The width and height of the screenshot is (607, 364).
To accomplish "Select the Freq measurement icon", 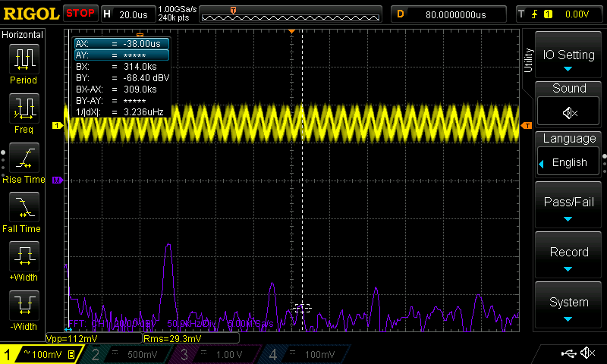I will (24, 108).
